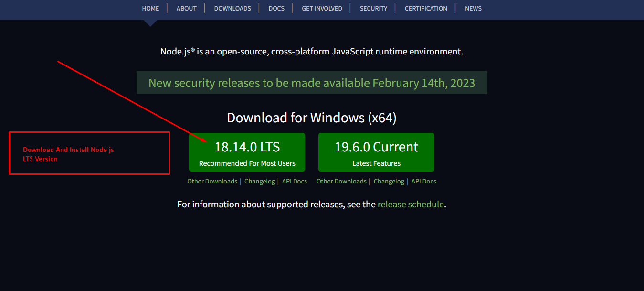Open the DOCS section
The image size is (644, 291).
coord(276,8)
